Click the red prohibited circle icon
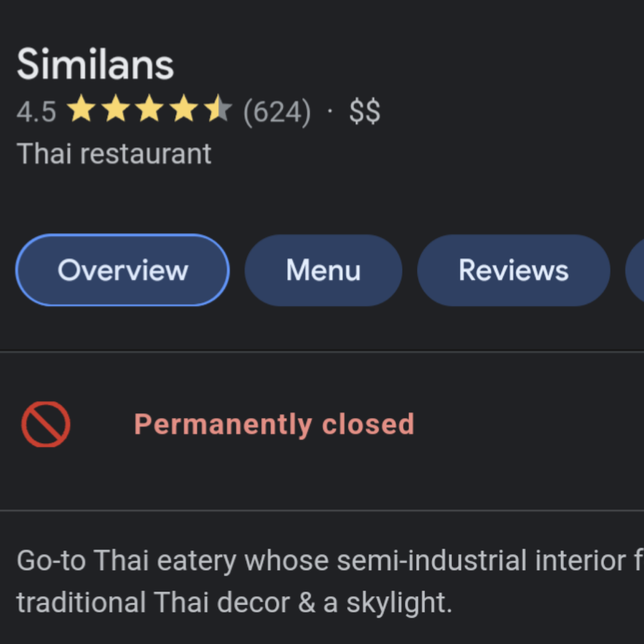644x644 pixels. pyautogui.click(x=46, y=424)
